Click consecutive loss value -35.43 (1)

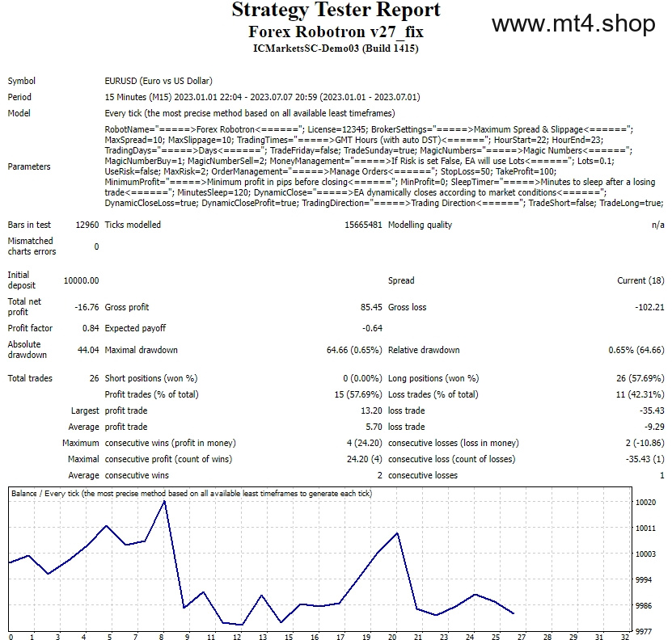coord(645,459)
